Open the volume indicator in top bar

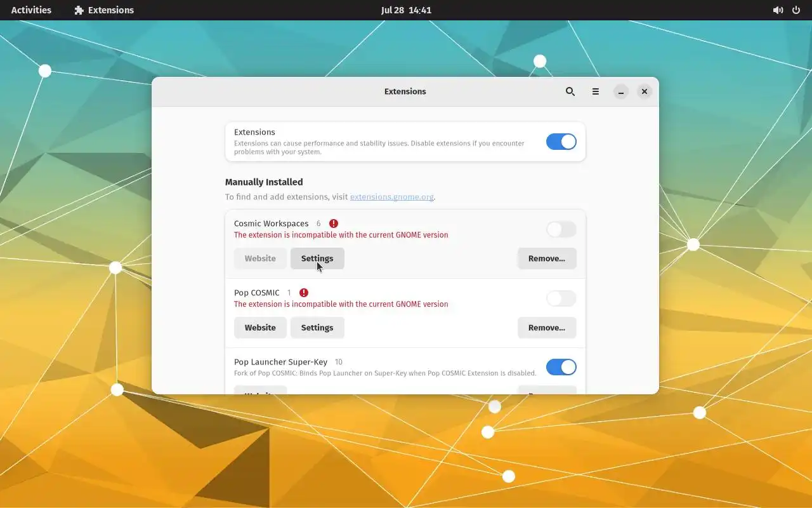click(x=778, y=10)
